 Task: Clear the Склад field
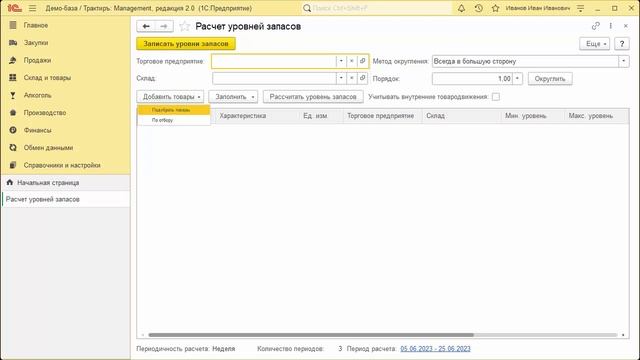[x=351, y=78]
